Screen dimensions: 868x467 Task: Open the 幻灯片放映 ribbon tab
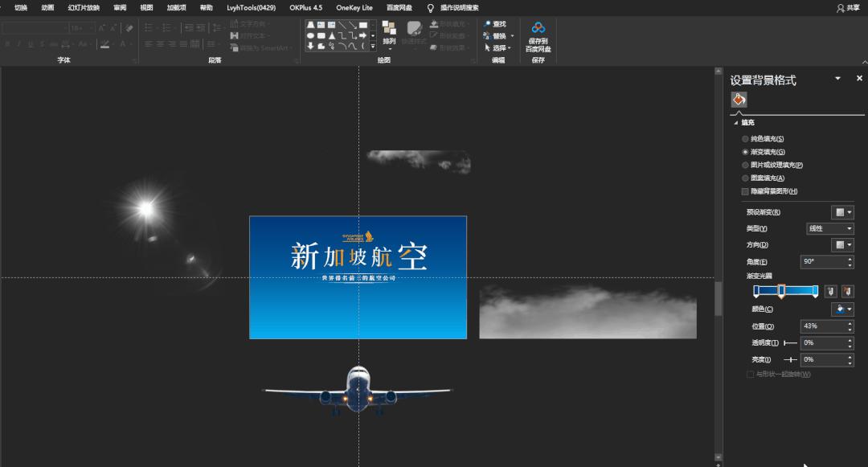(x=83, y=7)
